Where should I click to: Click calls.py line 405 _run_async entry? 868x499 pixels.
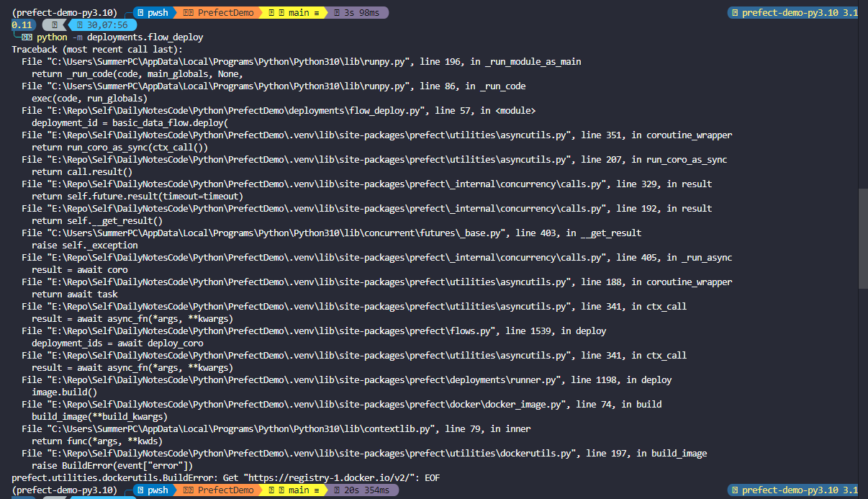click(377, 257)
